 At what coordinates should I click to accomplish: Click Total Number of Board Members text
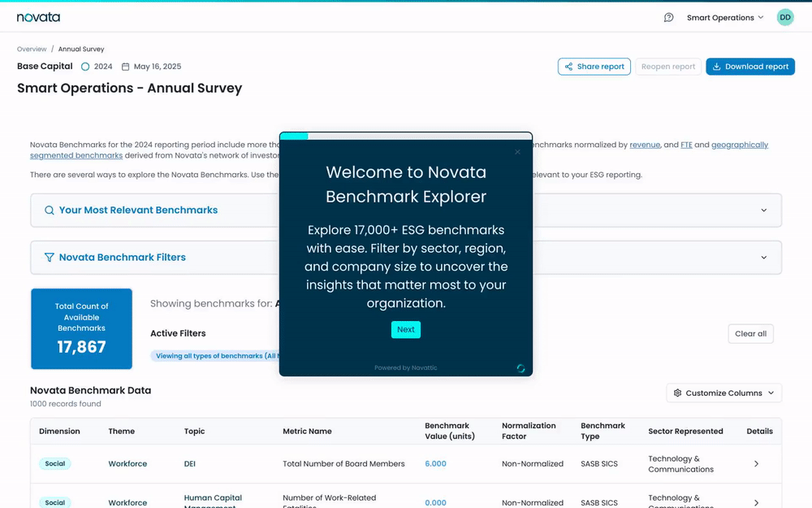343,464
